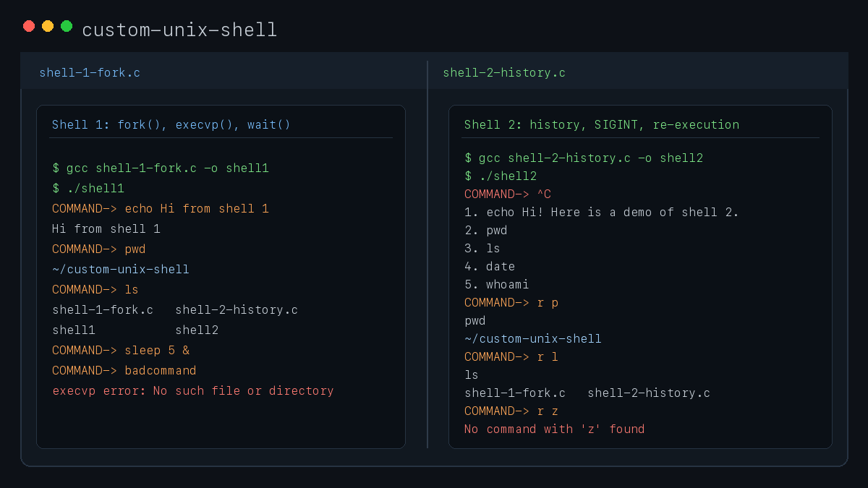Click the 'COMMAND-> pwd' line in Shell 1
The width and height of the screenshot is (868, 488).
[x=99, y=249]
